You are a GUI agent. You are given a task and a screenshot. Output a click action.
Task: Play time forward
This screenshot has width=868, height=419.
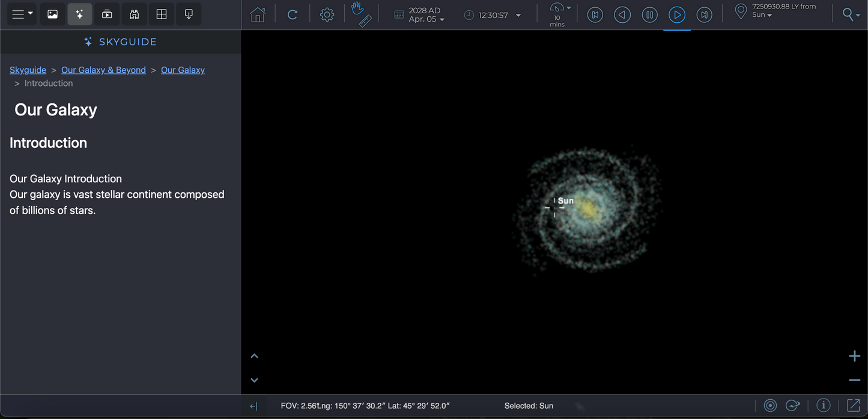(677, 15)
